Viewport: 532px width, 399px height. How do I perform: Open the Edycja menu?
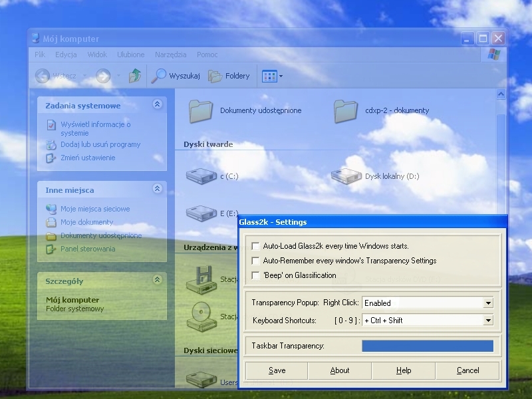[x=66, y=55]
